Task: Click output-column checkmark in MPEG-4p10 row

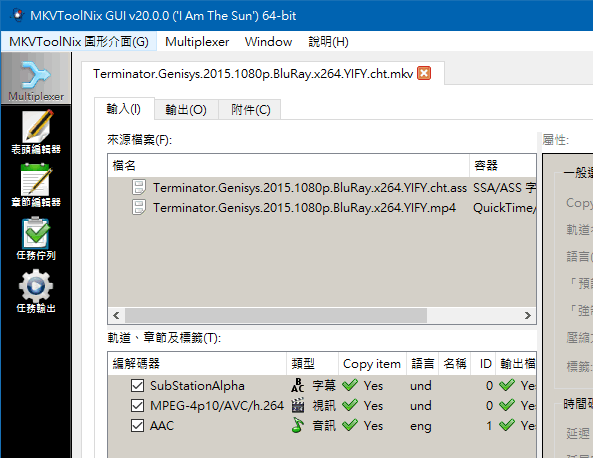Action: (507, 405)
